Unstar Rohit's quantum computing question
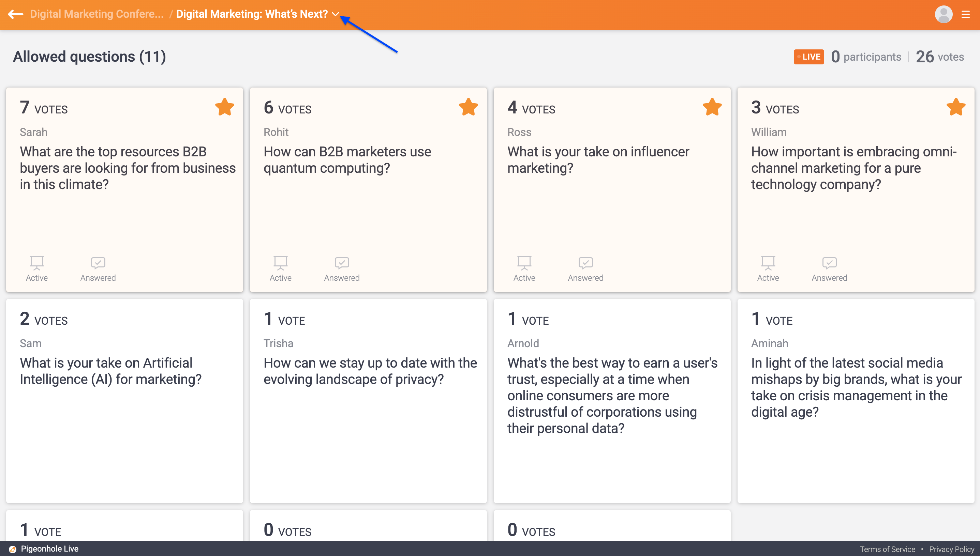Image resolution: width=980 pixels, height=556 pixels. point(469,107)
